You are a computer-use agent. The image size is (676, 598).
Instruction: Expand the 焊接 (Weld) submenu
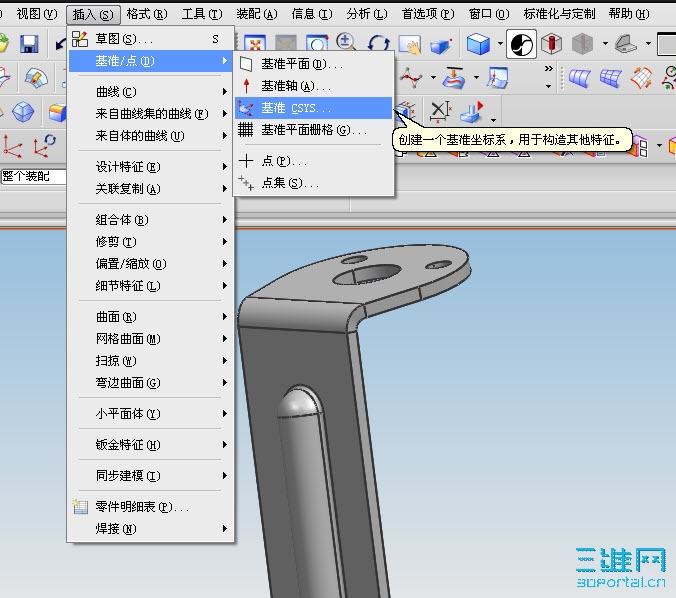[151, 529]
